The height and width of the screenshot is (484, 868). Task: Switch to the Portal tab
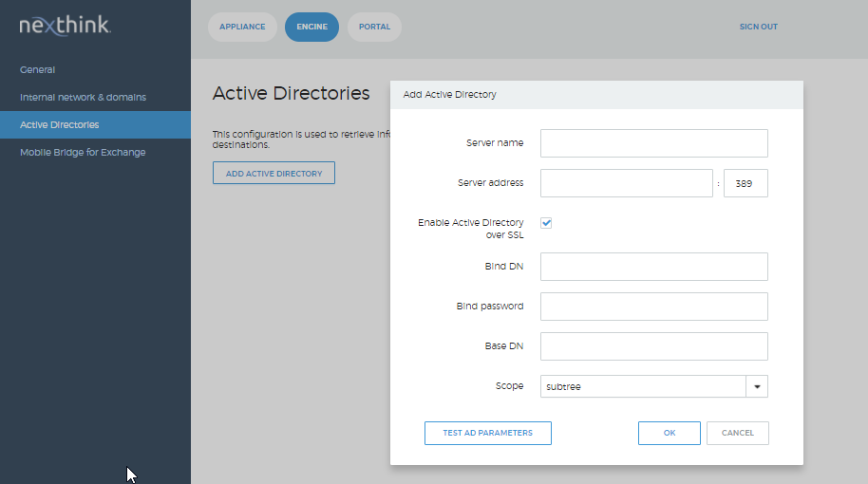[374, 27]
